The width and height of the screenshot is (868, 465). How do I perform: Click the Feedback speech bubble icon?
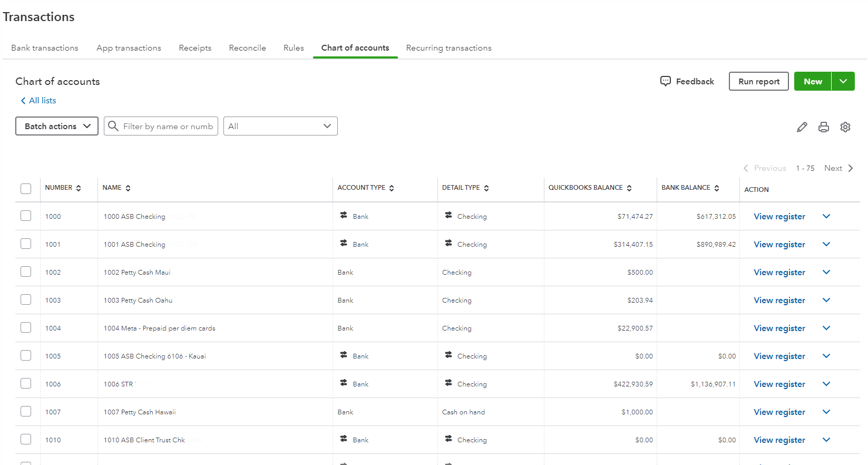[666, 81]
